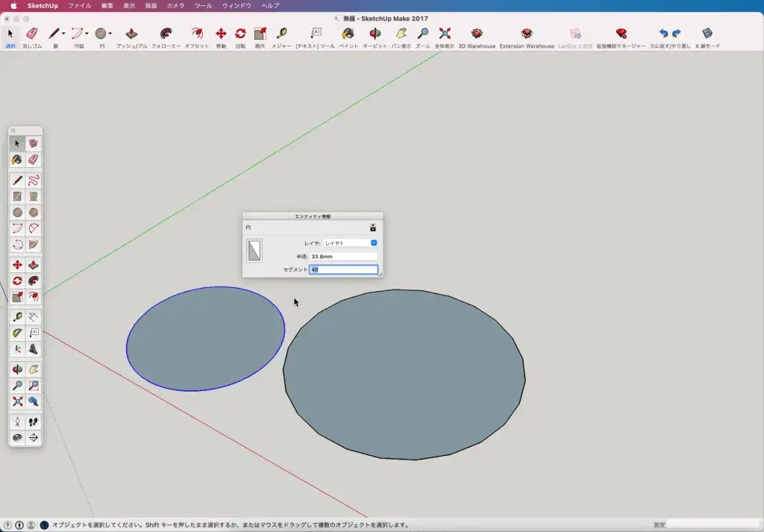Image resolution: width=764 pixels, height=532 pixels.
Task: Open the ファイル menu
Action: [x=79, y=6]
